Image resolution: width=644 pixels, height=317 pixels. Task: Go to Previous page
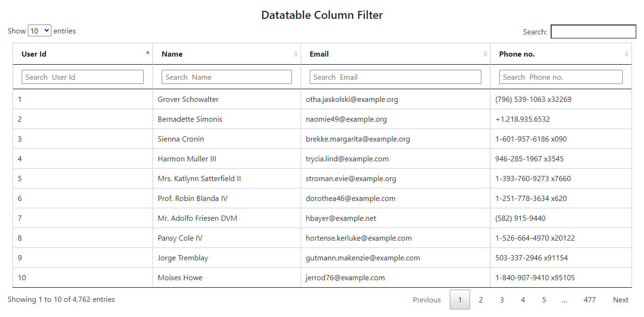[427, 300]
